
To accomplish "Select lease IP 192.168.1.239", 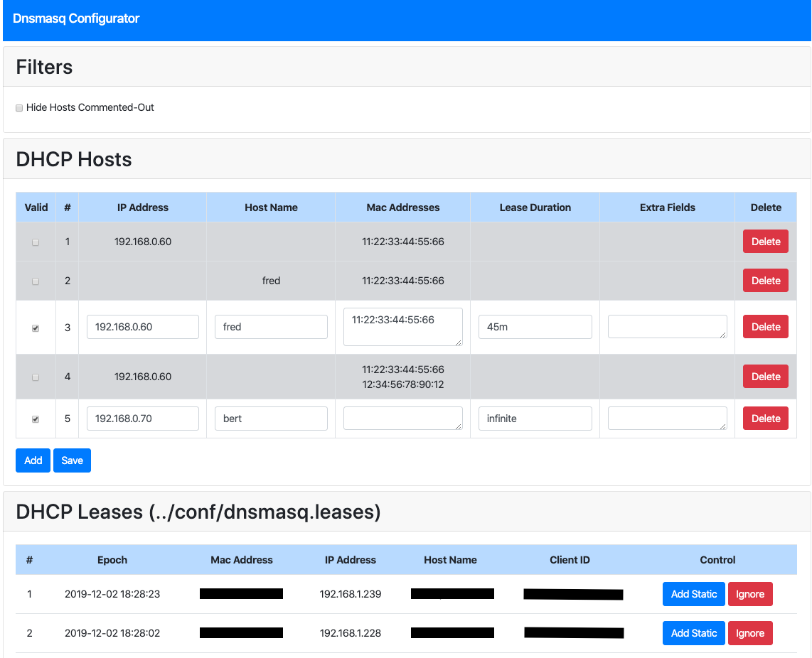I will 351,594.
